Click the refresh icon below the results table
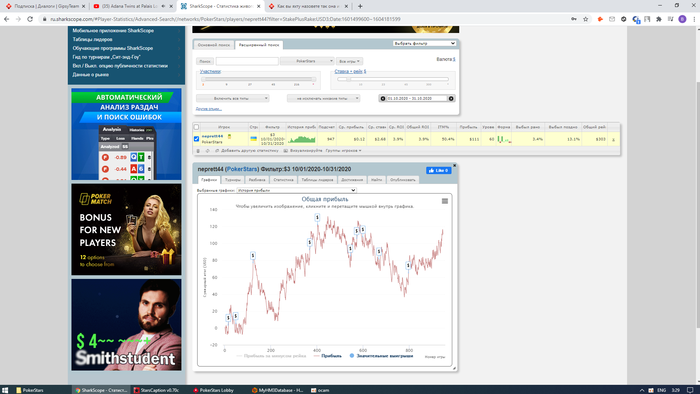The width and height of the screenshot is (700, 394). (x=208, y=151)
